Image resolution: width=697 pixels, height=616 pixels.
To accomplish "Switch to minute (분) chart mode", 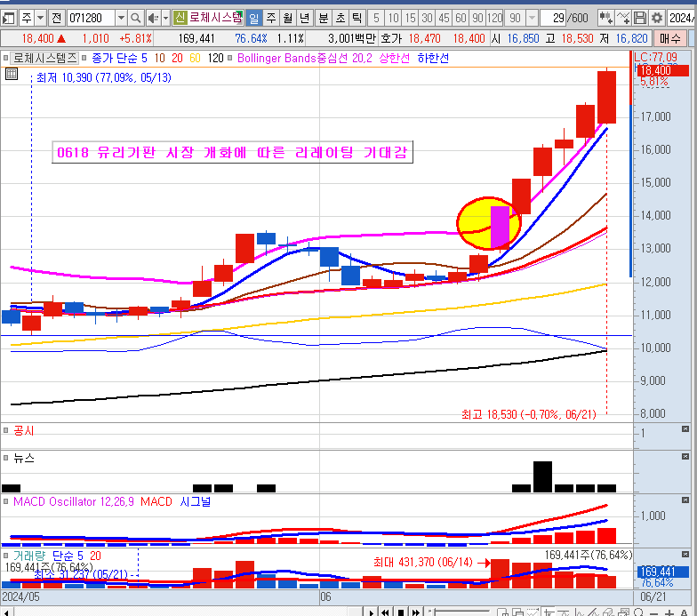I will tap(323, 18).
